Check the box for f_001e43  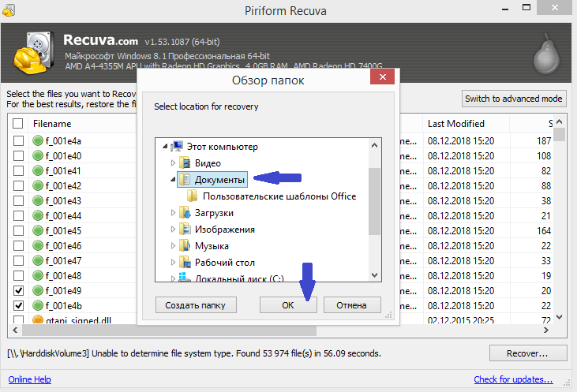tap(18, 201)
